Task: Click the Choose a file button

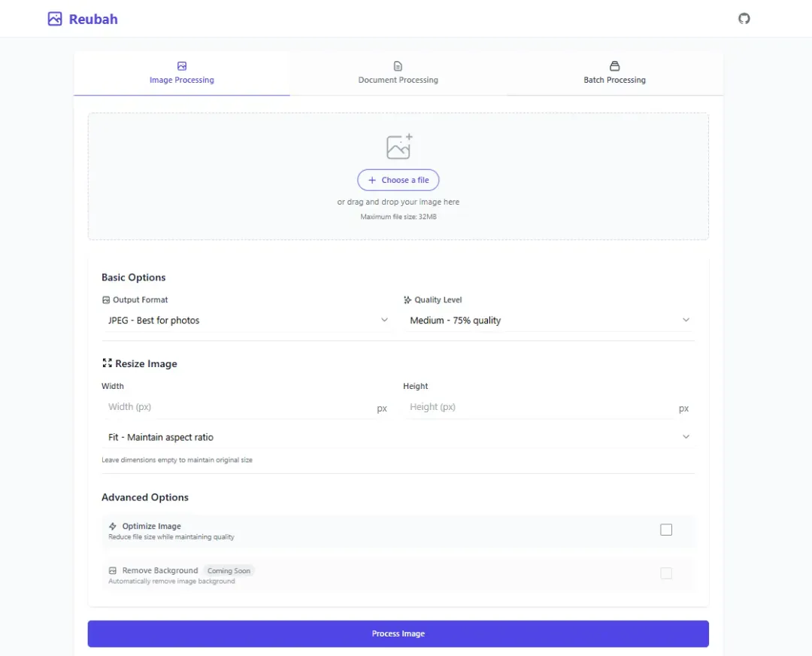Action: tap(398, 180)
